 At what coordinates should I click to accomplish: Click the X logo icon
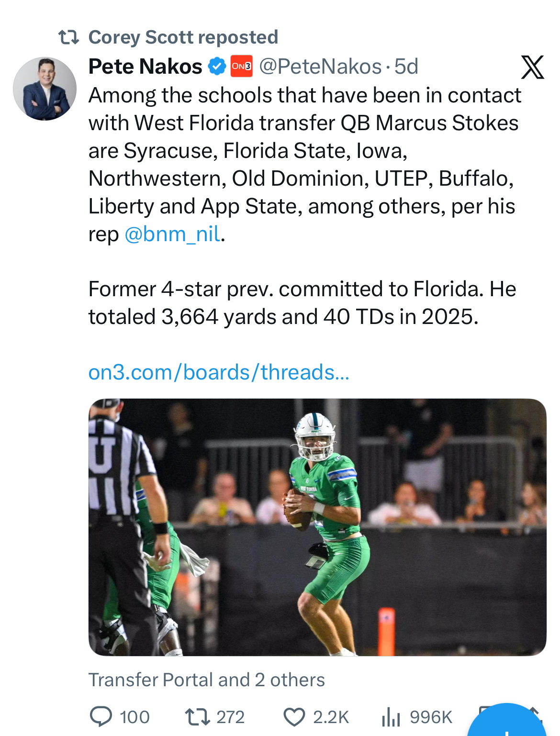[x=532, y=67]
